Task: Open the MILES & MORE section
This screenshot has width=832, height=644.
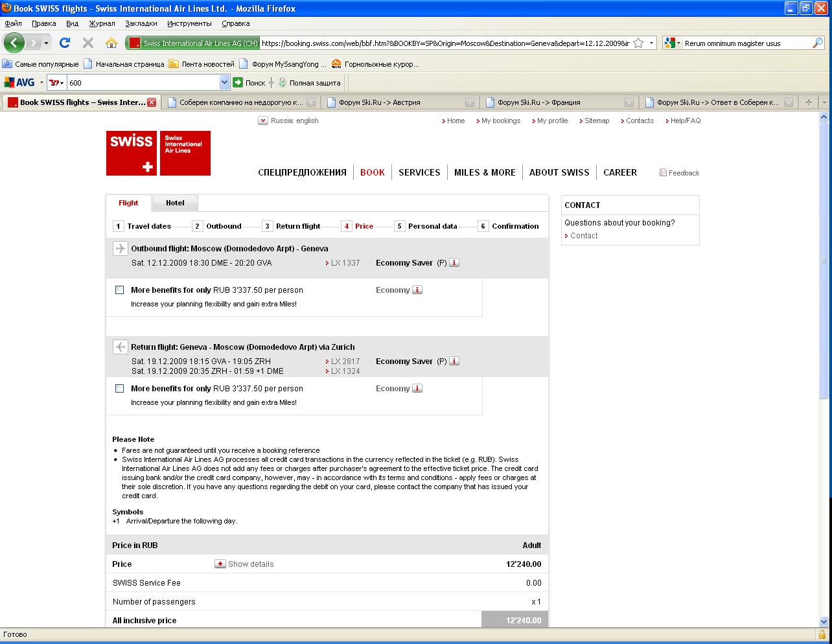Action: tap(485, 172)
